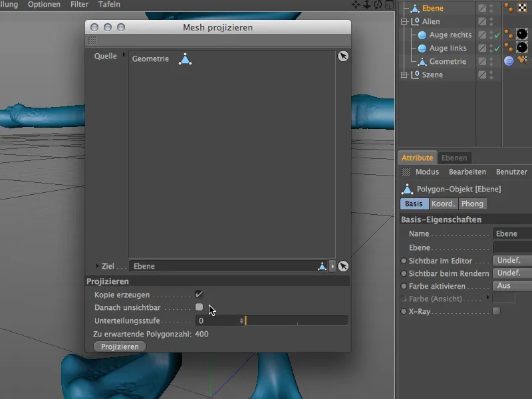Toggle the layer checkbox of Ebene object

click(482, 8)
